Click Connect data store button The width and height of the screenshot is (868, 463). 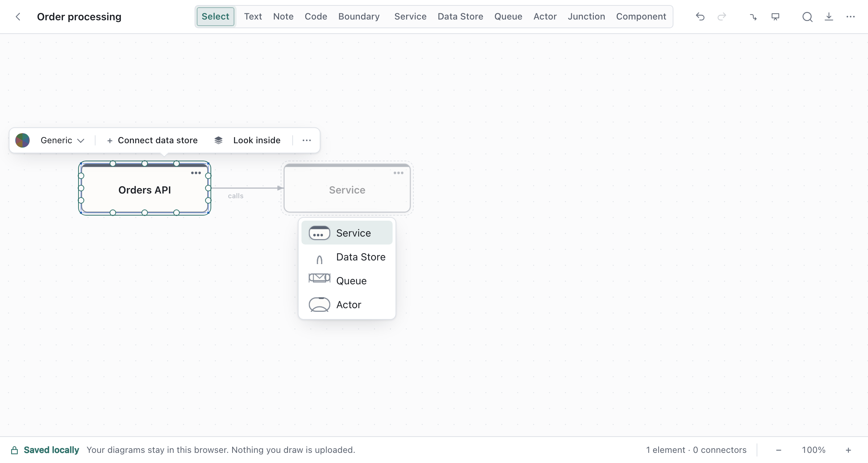point(152,140)
